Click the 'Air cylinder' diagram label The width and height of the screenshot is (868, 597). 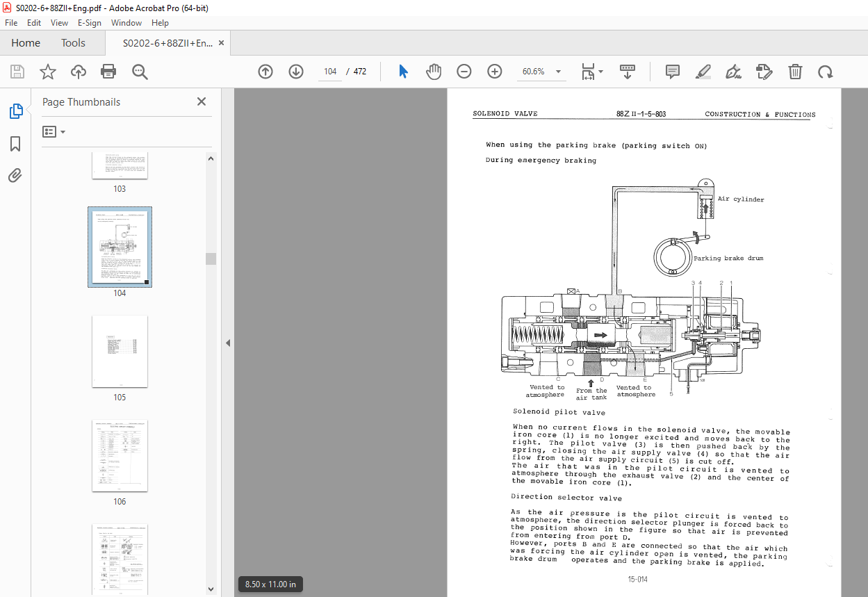click(741, 199)
